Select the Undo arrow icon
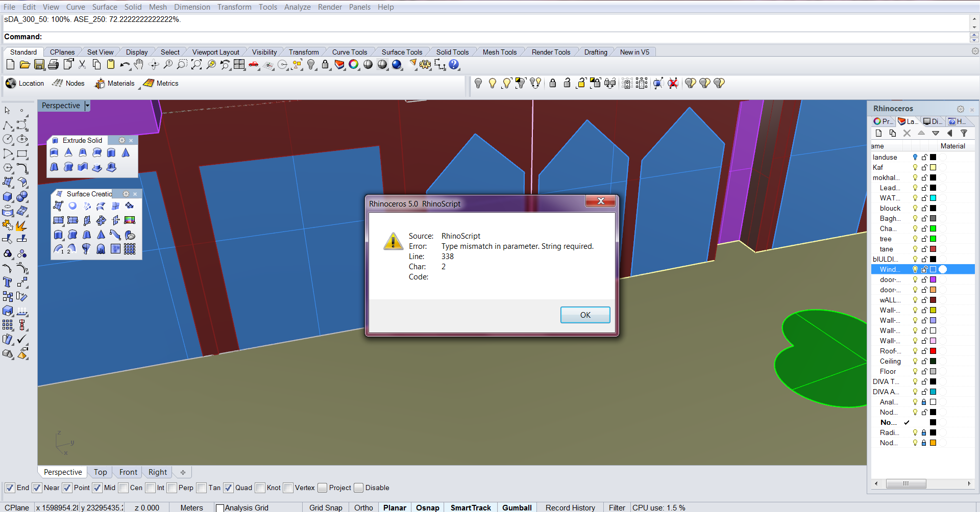 pyautogui.click(x=125, y=65)
